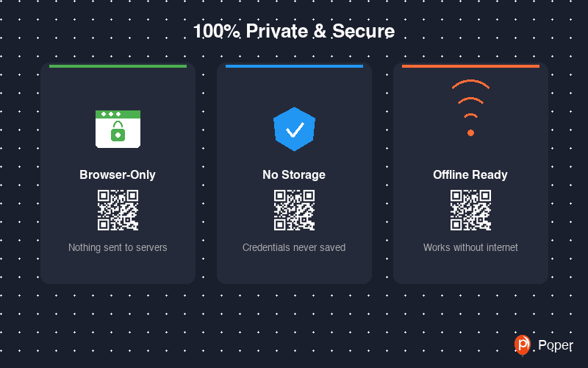Screen dimensions: 588x368
Task: Click the browser lock icon
Action: coord(118,129)
